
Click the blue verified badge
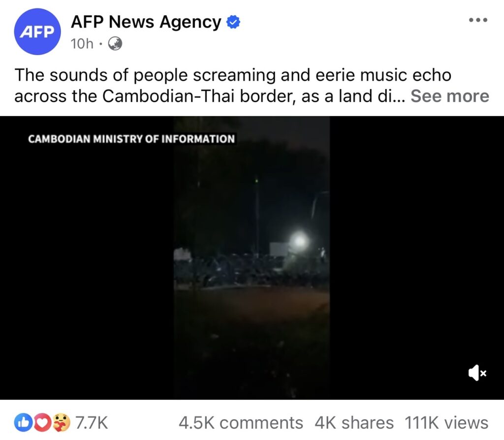[233, 22]
